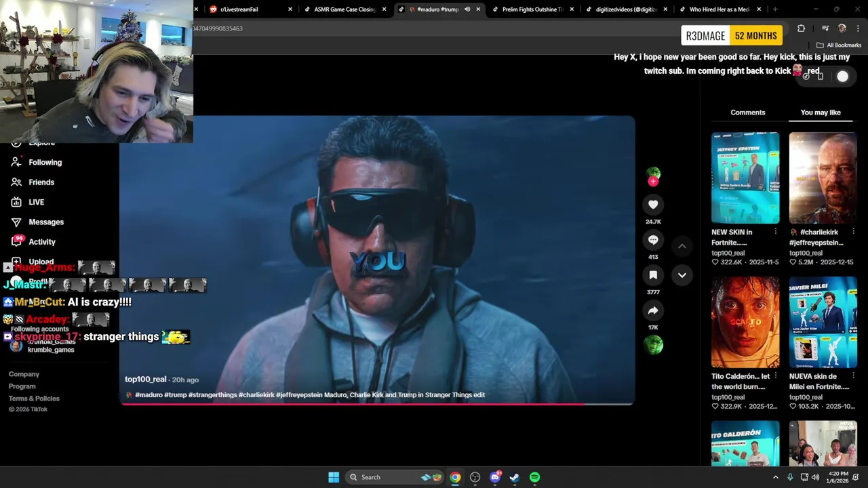Open Friends in the TikTok sidebar

[x=33, y=182]
